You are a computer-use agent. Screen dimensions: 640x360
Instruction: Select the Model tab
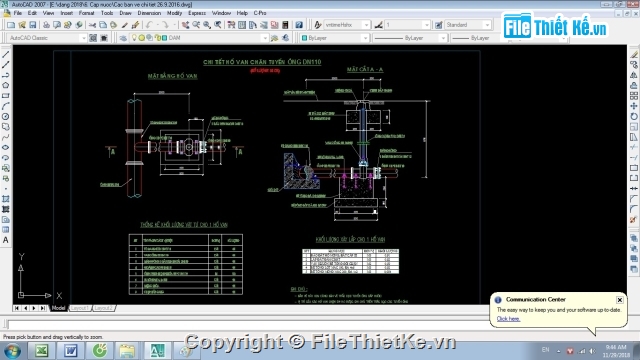[x=58, y=308]
